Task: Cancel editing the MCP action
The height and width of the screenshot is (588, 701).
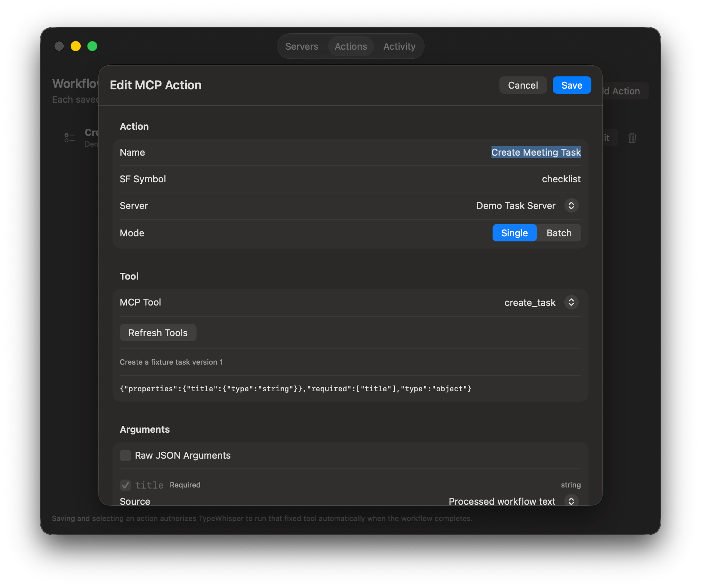Action: pyautogui.click(x=523, y=85)
